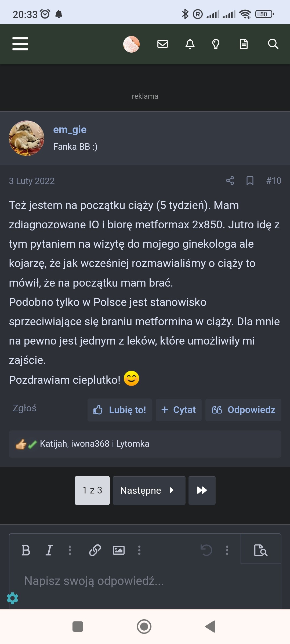
Task: Insert a link in the editor
Action: click(95, 550)
